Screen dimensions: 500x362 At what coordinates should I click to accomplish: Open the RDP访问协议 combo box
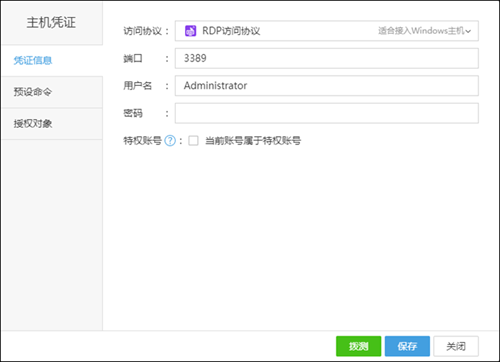[327, 31]
